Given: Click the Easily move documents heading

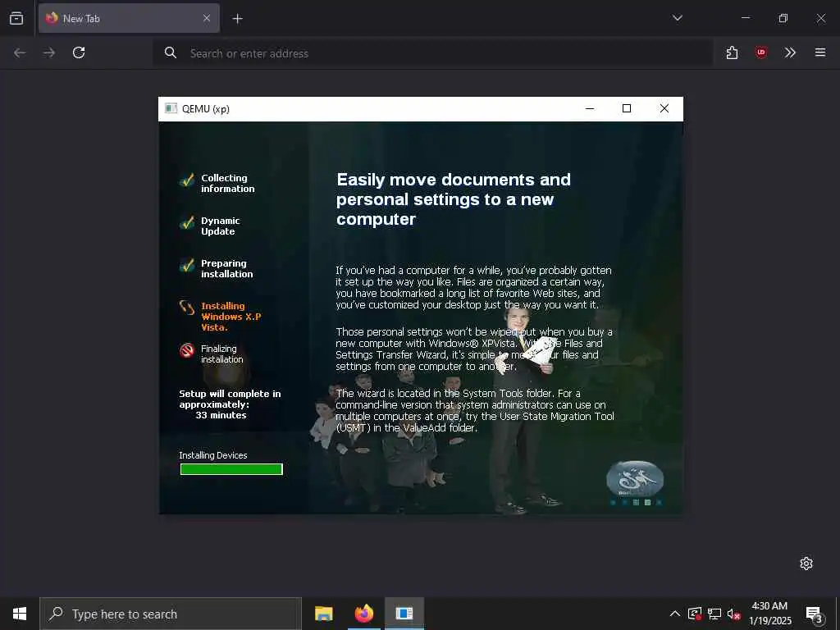Looking at the screenshot, I should pos(453,199).
